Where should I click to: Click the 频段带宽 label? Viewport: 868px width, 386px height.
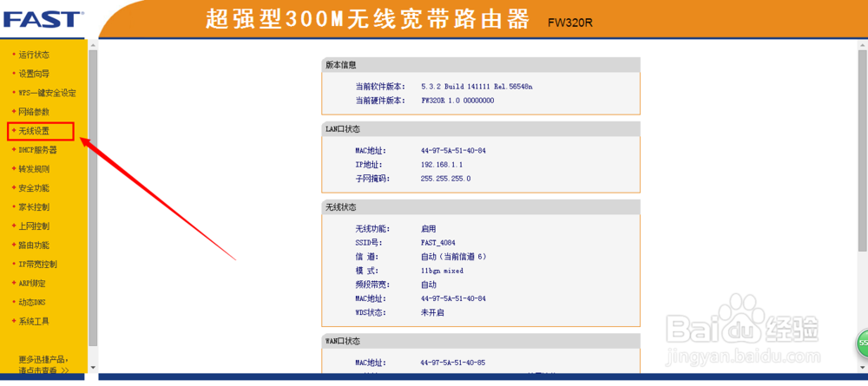click(x=372, y=285)
